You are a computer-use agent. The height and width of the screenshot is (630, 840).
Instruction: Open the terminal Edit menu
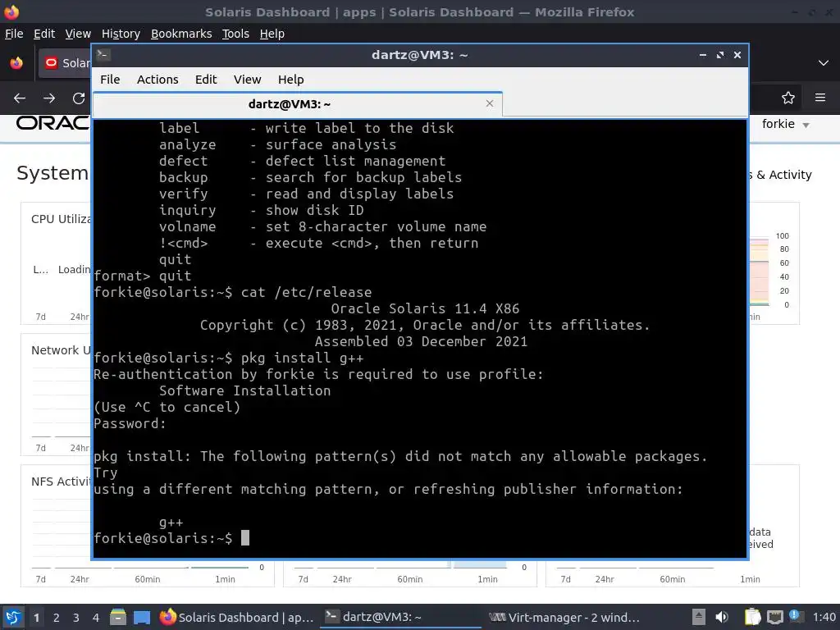[206, 80]
